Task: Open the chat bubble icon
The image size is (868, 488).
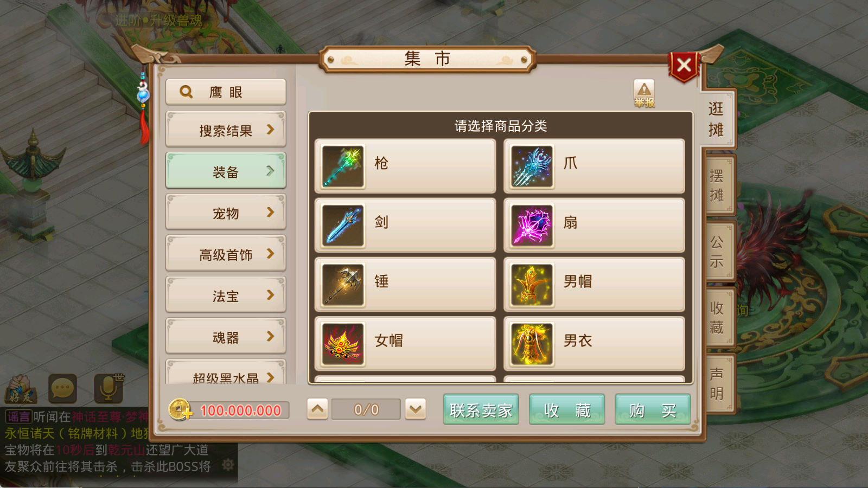Action: pos(62,388)
